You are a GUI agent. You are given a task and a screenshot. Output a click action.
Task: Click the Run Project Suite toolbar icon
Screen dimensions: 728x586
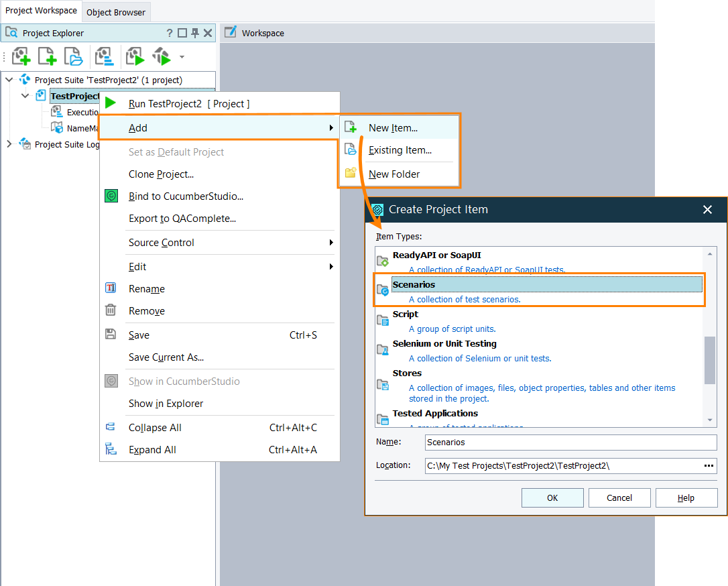tap(161, 56)
